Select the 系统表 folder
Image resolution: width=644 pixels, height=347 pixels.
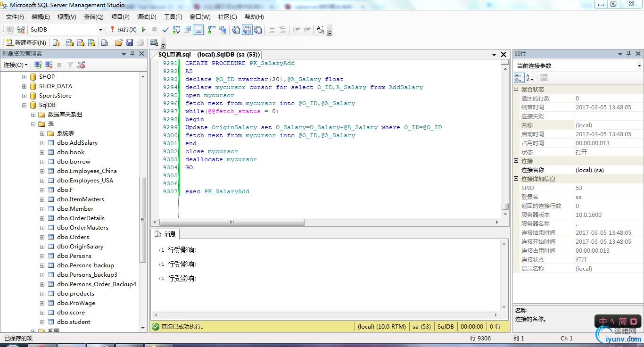point(66,133)
